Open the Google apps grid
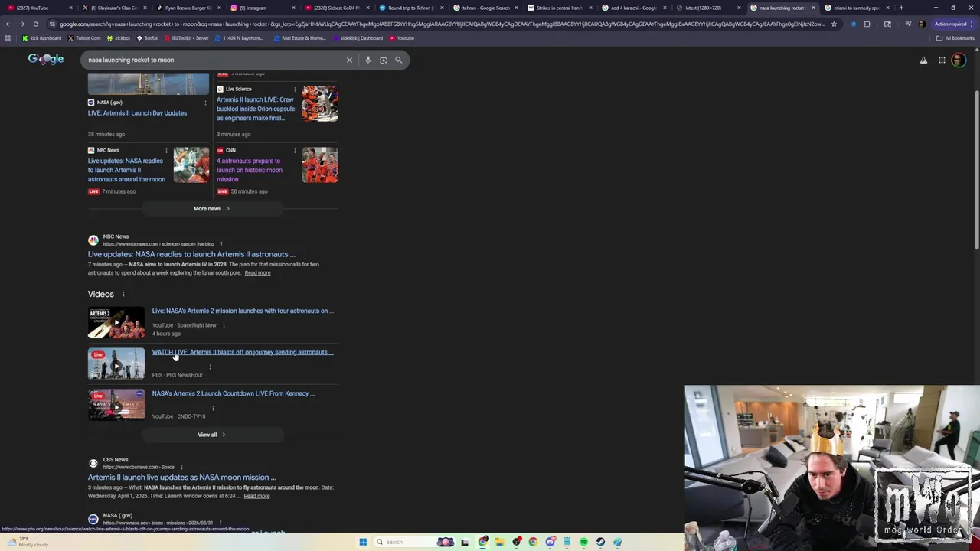 click(x=942, y=60)
